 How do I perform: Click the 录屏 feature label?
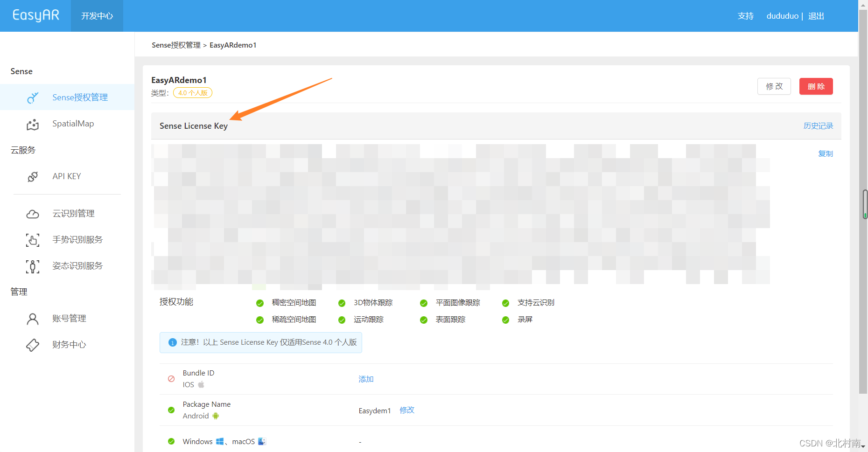[x=525, y=320]
